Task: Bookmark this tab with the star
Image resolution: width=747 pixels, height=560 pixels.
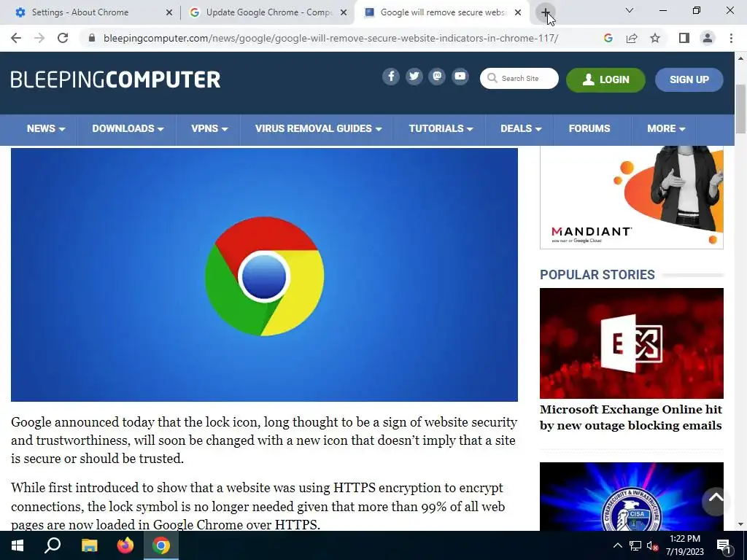Action: tap(655, 38)
